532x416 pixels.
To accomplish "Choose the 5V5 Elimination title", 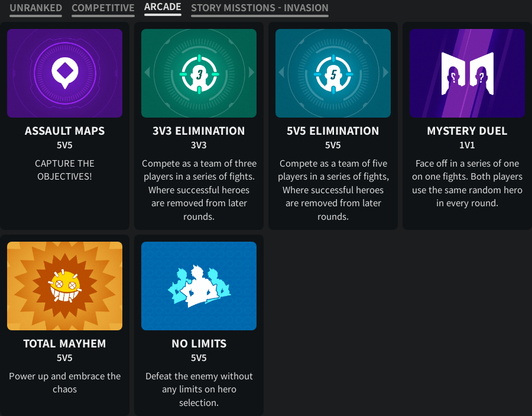I will (333, 131).
